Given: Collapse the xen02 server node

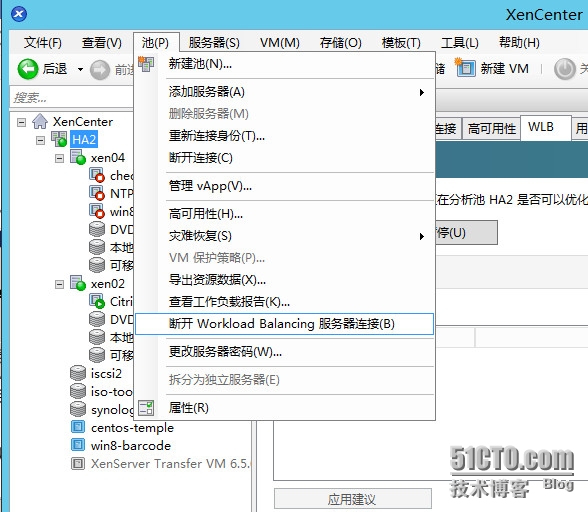Looking at the screenshot, I should tap(59, 284).
